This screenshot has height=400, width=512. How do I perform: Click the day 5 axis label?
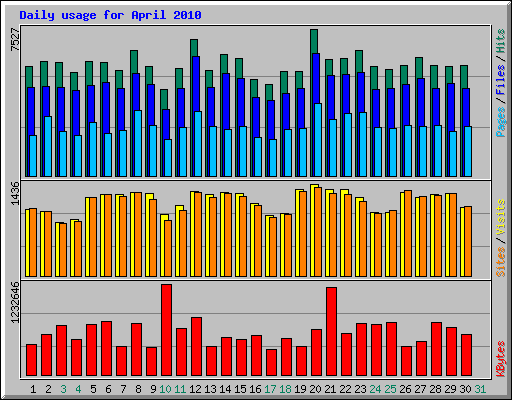(x=93, y=389)
